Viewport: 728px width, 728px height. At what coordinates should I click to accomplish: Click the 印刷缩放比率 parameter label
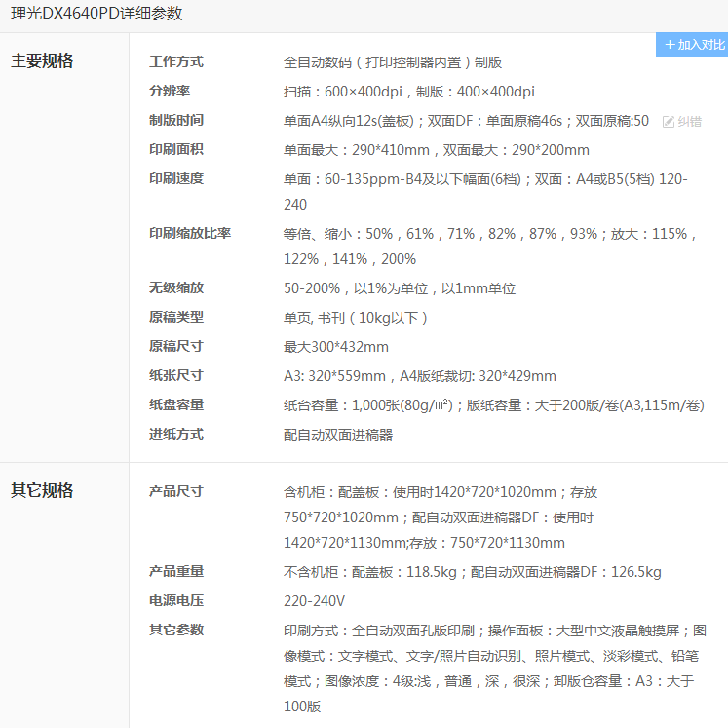click(x=190, y=233)
